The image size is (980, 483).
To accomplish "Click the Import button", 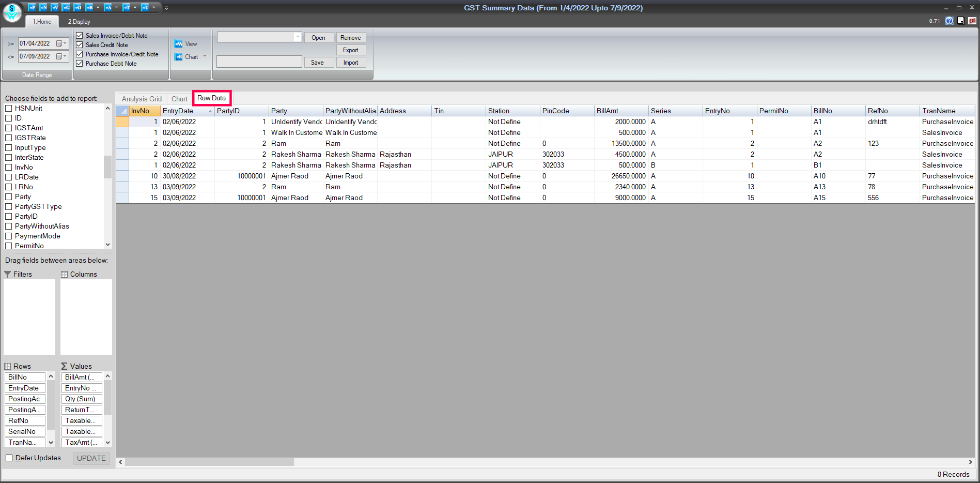I will click(x=351, y=63).
